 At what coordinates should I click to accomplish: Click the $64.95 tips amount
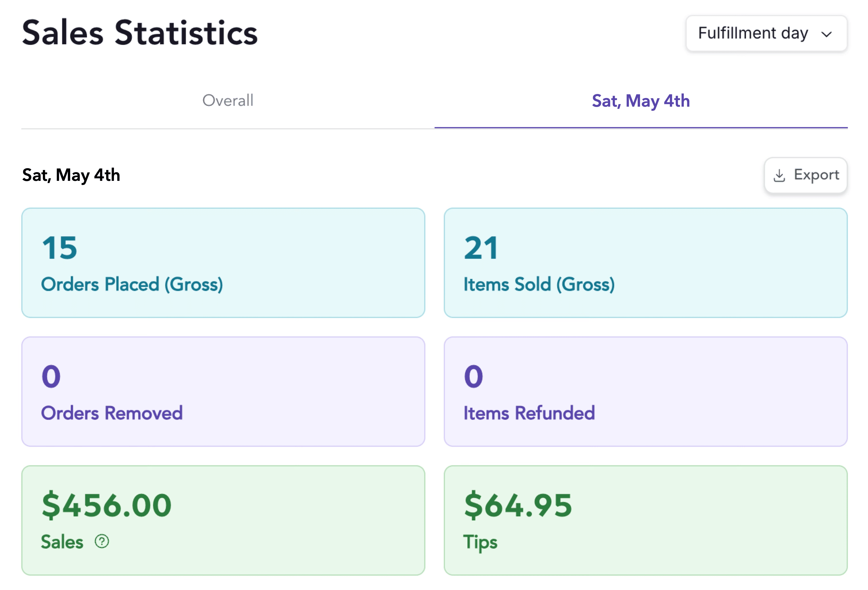518,505
